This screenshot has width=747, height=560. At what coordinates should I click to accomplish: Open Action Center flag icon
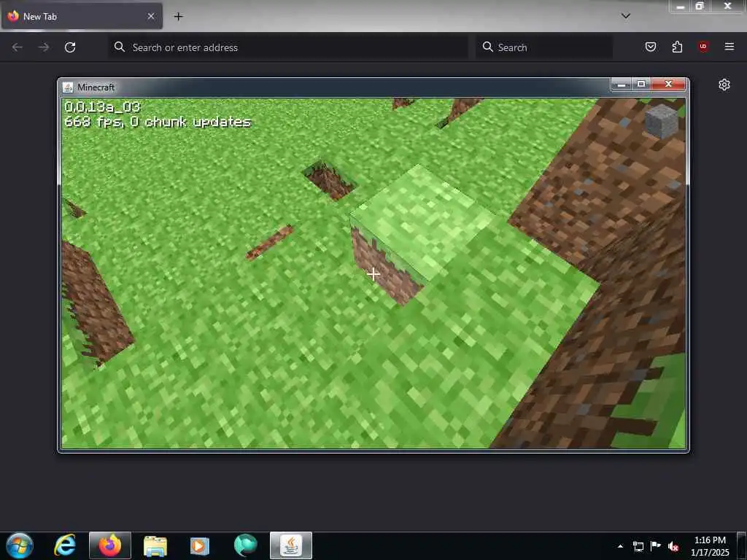pos(656,546)
